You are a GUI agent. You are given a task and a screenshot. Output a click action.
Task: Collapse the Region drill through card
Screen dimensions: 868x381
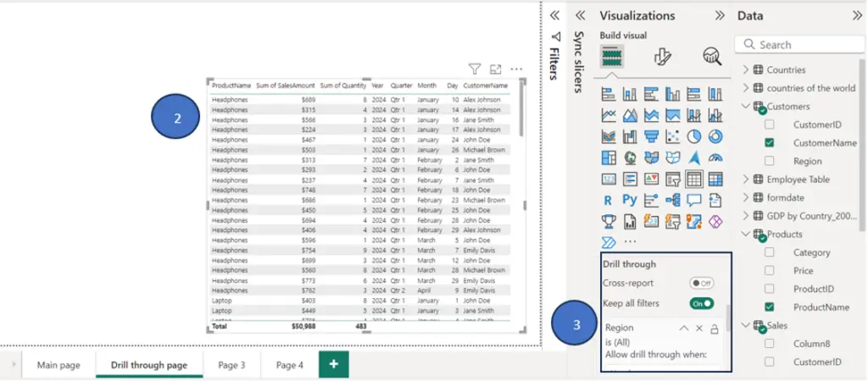pos(684,329)
